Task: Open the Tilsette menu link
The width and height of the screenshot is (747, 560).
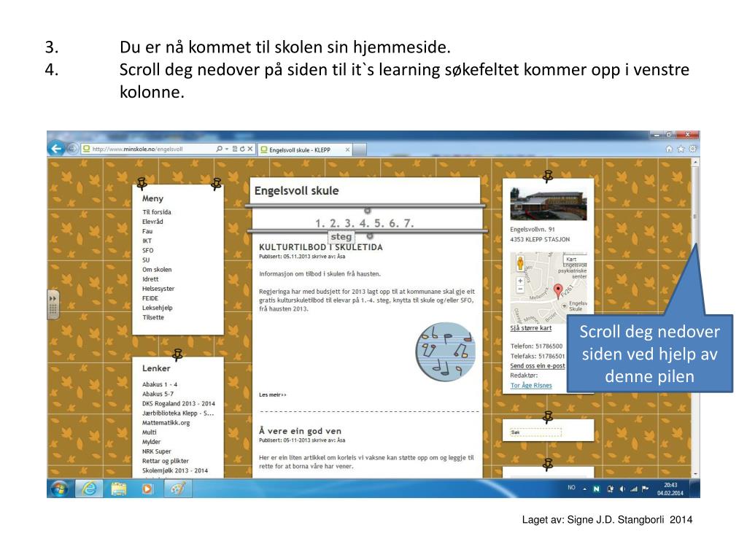Action: tap(153, 317)
